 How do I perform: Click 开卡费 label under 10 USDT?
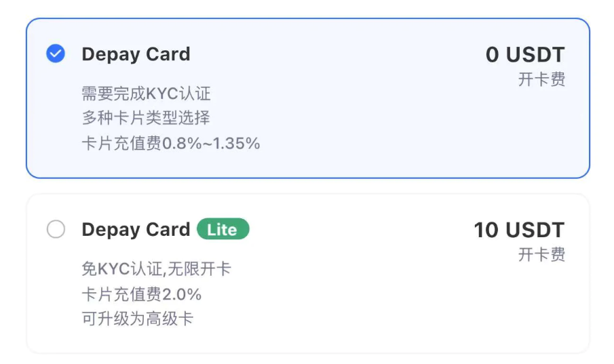(541, 254)
